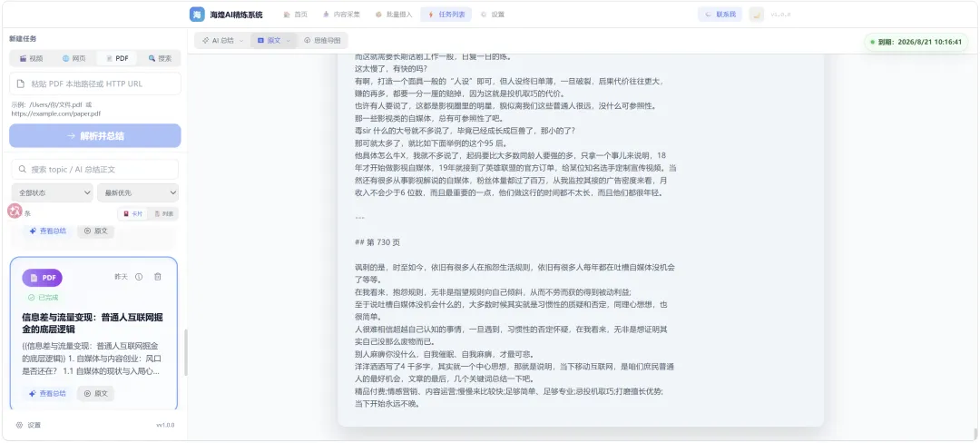980x443 pixels.
Task: Click the 新建任务 heading
Action: [23, 39]
